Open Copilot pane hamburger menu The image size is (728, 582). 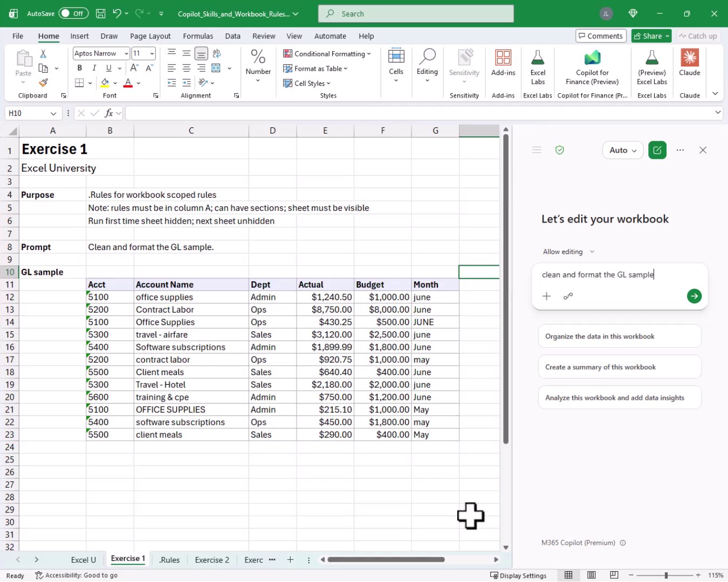coord(537,150)
